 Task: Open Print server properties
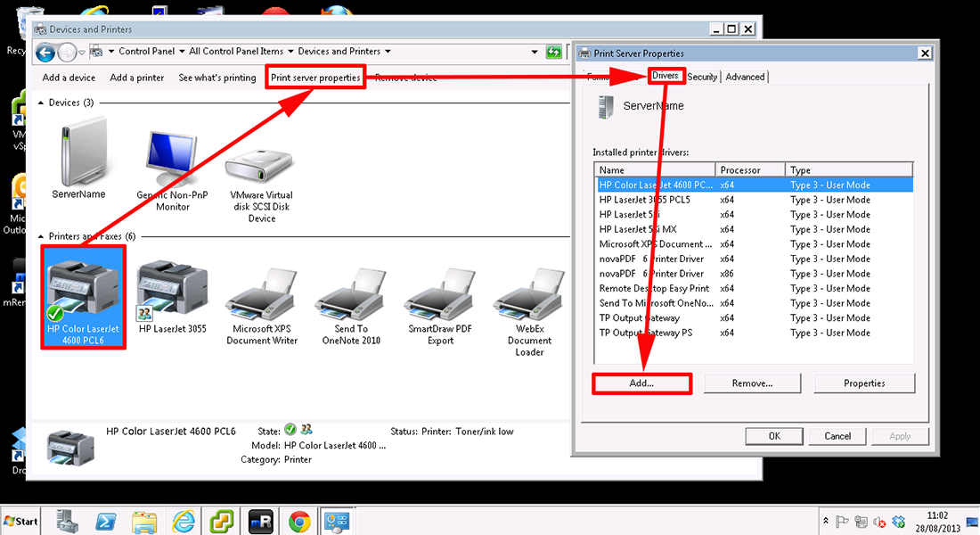click(315, 78)
